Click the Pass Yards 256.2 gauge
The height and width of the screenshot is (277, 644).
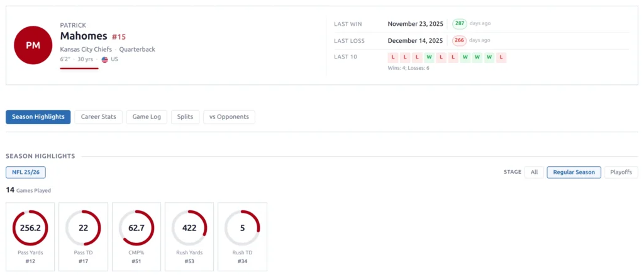point(30,228)
